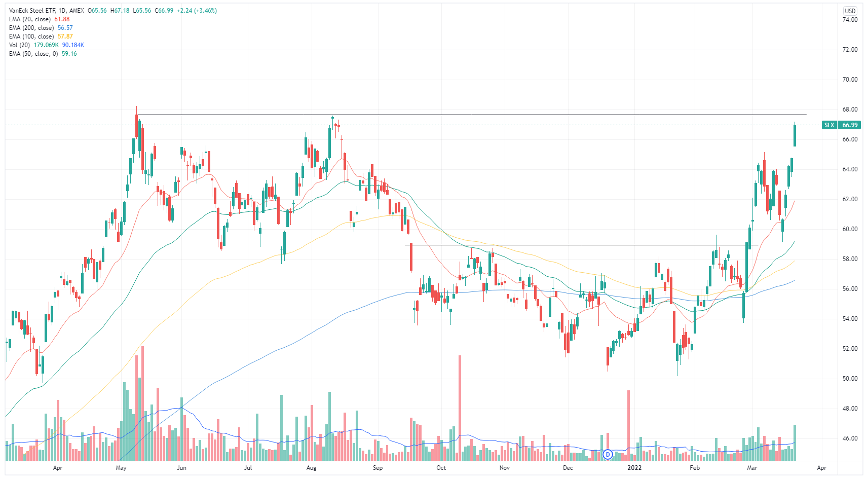
Task: Click the 2022 time axis label
Action: click(x=634, y=468)
